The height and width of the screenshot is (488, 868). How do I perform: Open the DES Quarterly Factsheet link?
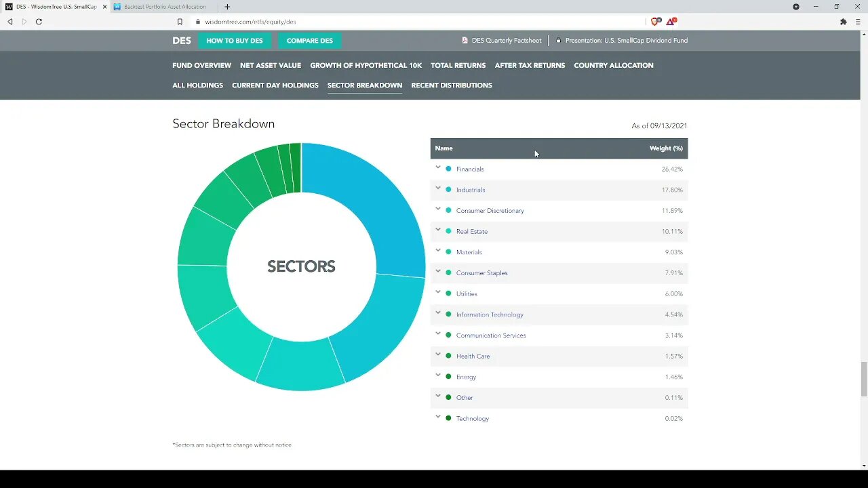pyautogui.click(x=507, y=41)
